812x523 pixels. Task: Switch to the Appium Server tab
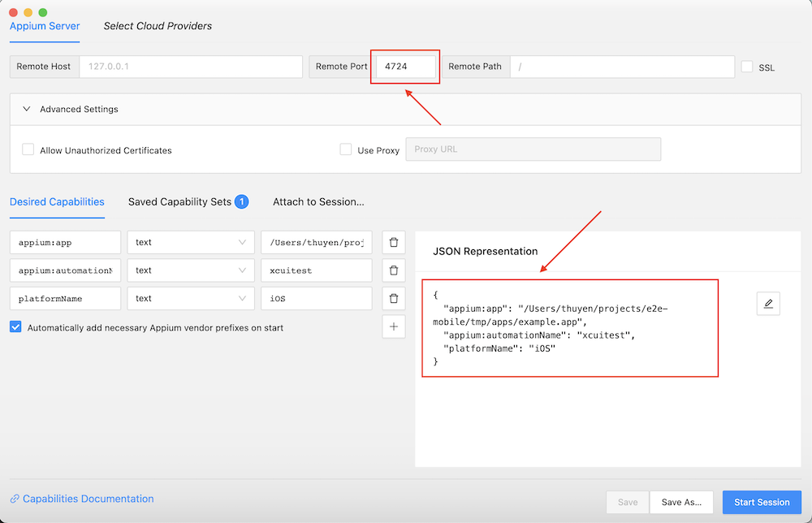click(x=45, y=26)
